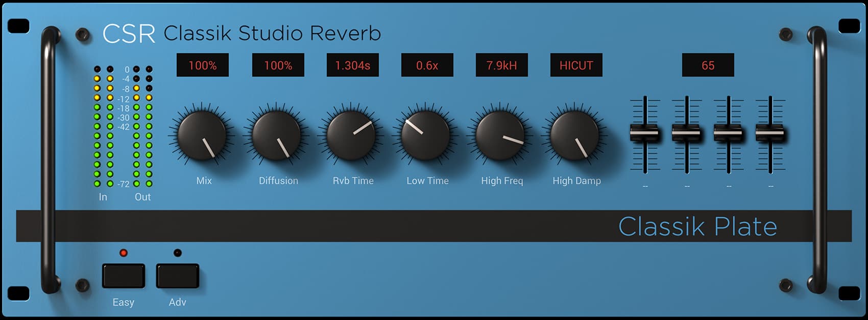This screenshot has height=320, width=868.
Task: Toggle the Easy mode button
Action: [124, 276]
